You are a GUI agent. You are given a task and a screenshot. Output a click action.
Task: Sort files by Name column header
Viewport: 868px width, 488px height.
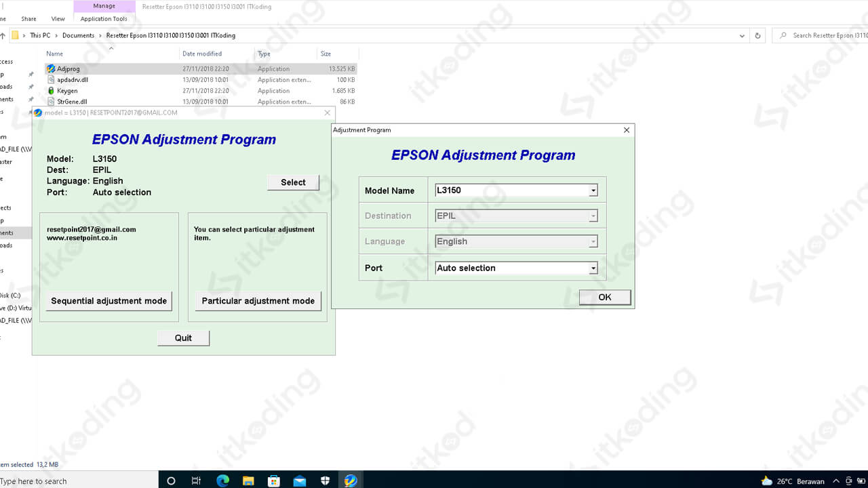[55, 54]
